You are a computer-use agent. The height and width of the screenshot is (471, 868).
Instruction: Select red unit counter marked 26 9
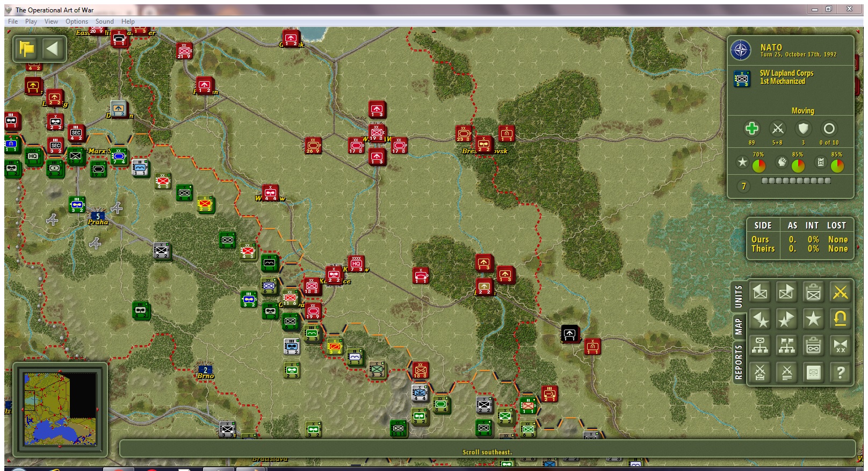(x=313, y=145)
